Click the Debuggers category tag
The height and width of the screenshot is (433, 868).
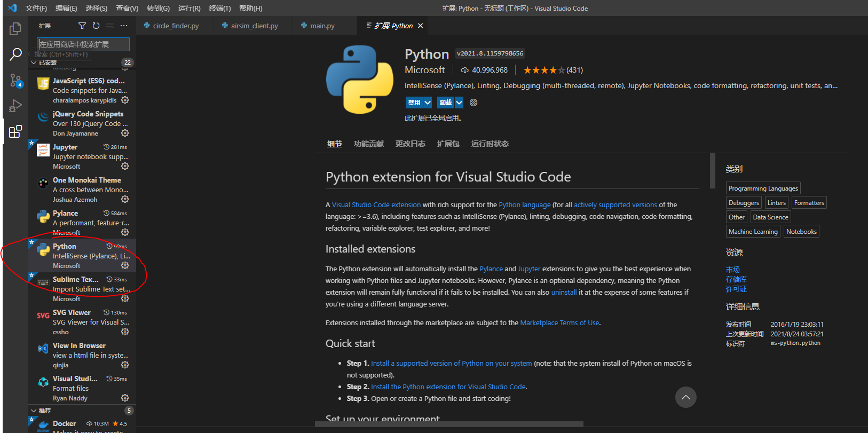click(x=744, y=203)
